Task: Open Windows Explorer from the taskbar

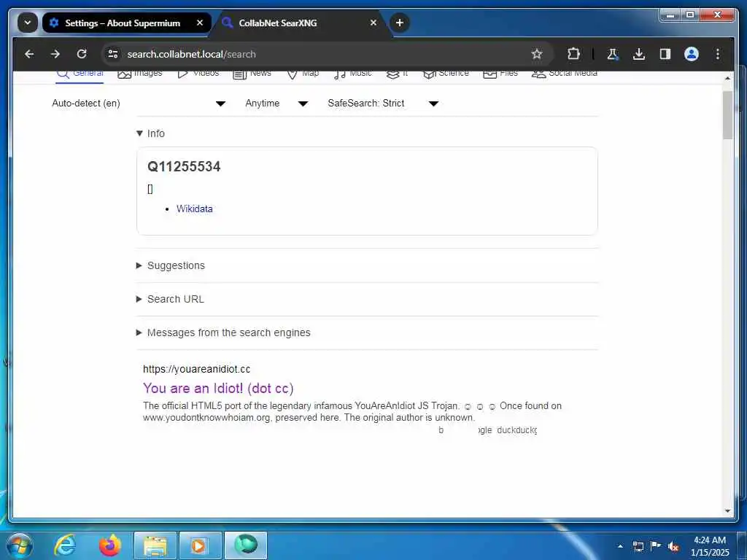Action: [x=155, y=545]
